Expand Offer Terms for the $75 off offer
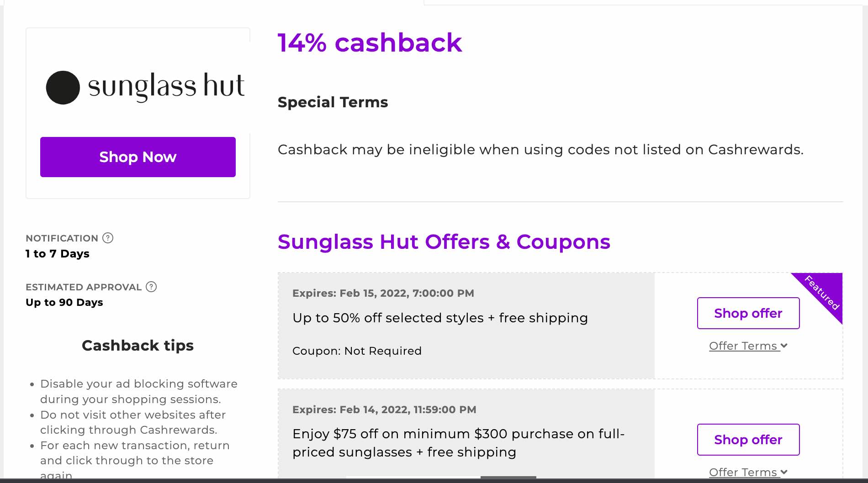 [x=743, y=472]
